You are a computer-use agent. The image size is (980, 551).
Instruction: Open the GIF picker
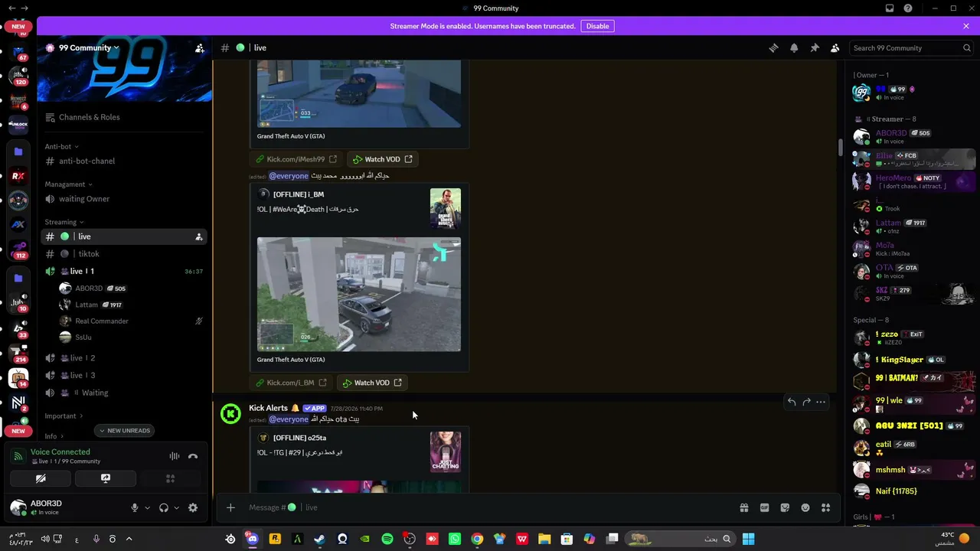(764, 507)
